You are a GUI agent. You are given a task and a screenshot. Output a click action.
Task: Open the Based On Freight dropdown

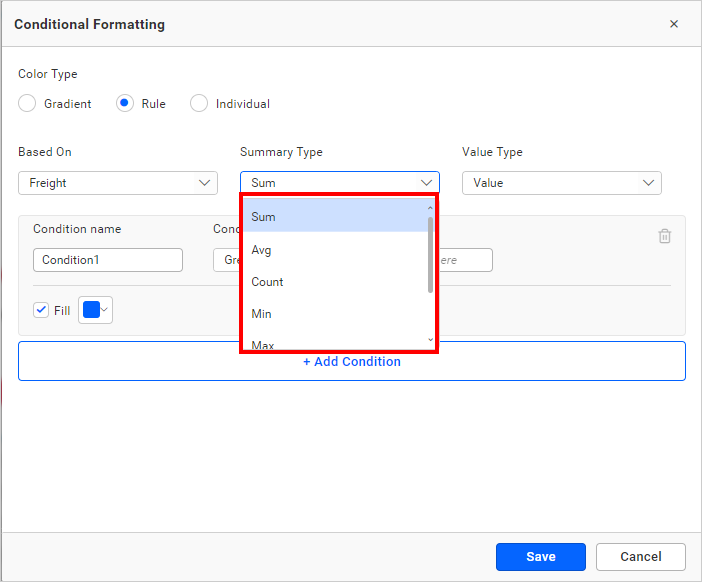(x=118, y=183)
